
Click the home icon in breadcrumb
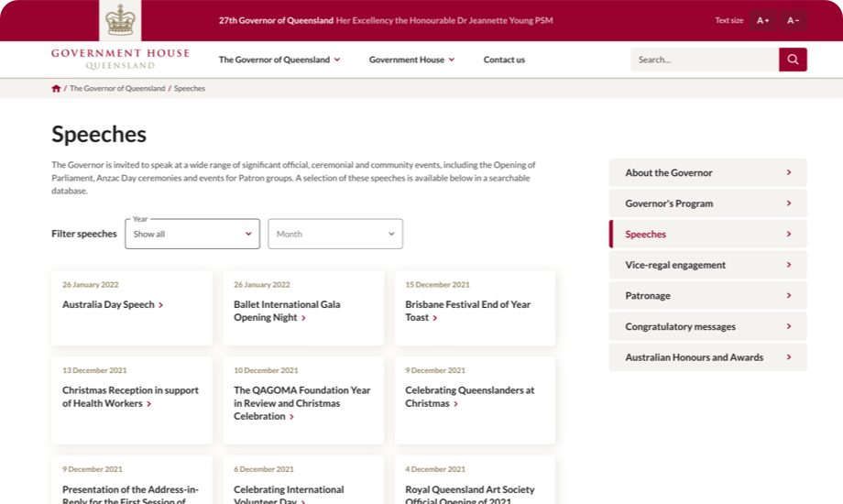click(x=56, y=89)
